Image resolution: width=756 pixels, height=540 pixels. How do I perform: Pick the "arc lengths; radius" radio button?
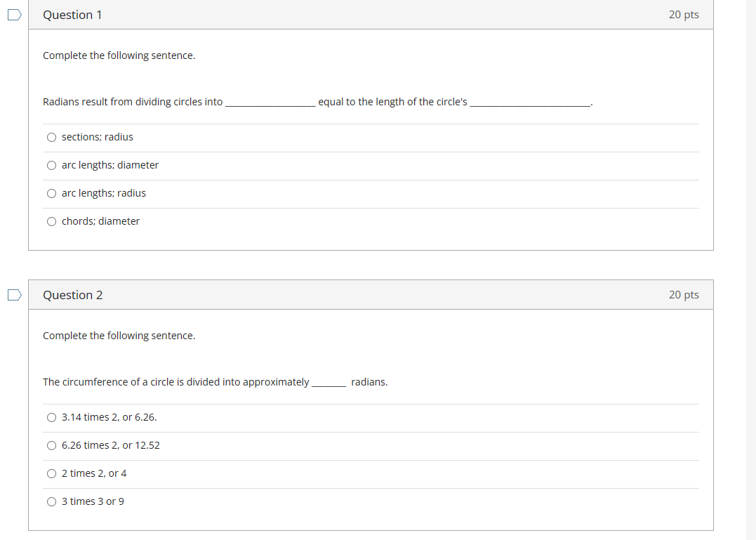(51, 193)
